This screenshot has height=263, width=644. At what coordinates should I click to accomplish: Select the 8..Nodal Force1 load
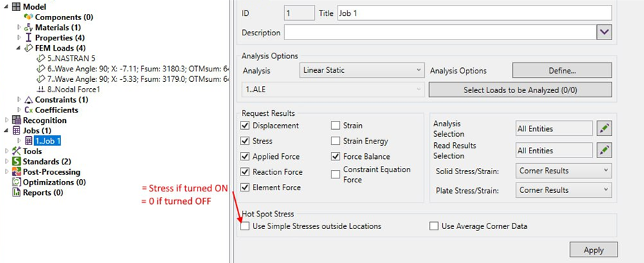point(73,90)
